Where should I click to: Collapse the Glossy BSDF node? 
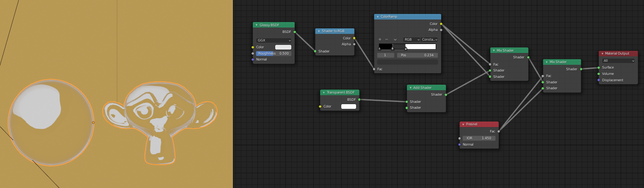(x=257, y=25)
